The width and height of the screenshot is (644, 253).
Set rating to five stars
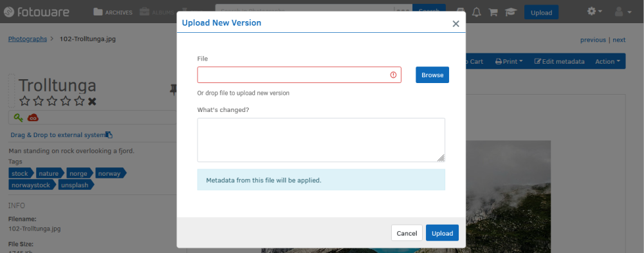(79, 101)
